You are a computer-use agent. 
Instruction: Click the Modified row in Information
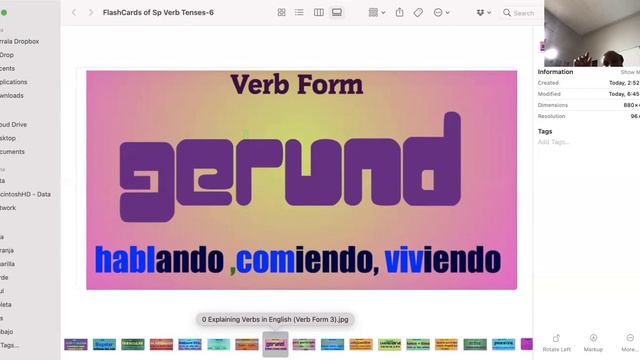(589, 94)
